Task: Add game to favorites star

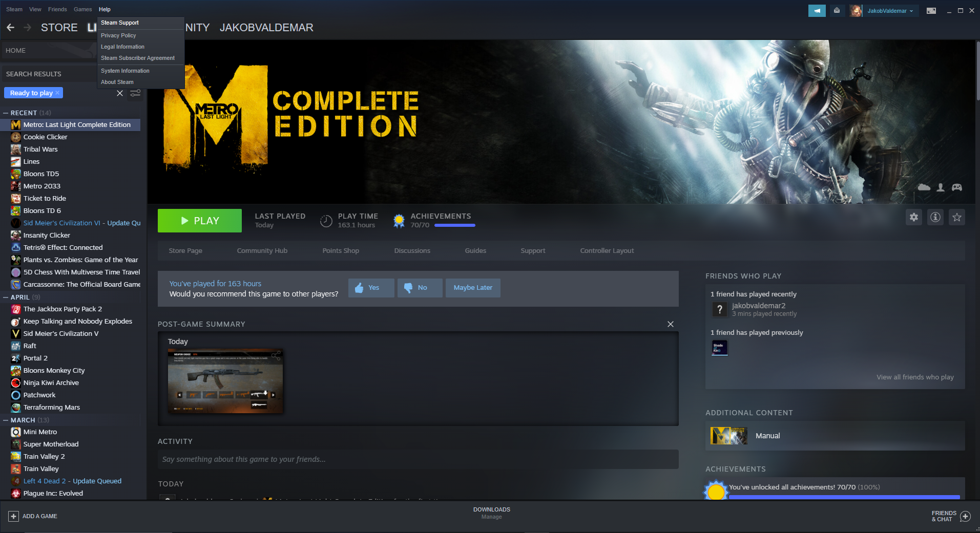Action: click(957, 217)
